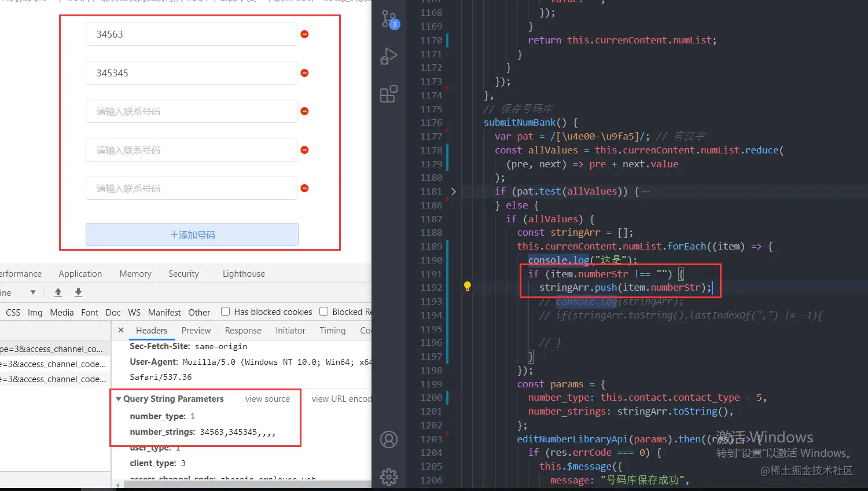Remove the 345345 number row with the red icon
The image size is (868, 491).
(x=304, y=73)
